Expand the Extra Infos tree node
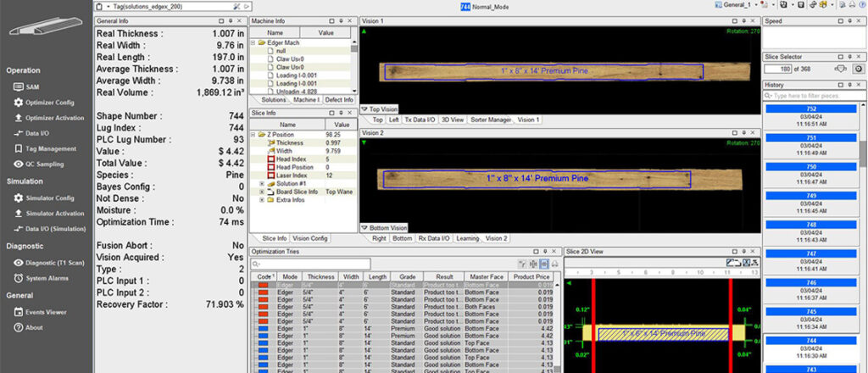The image size is (868, 373). tap(262, 200)
